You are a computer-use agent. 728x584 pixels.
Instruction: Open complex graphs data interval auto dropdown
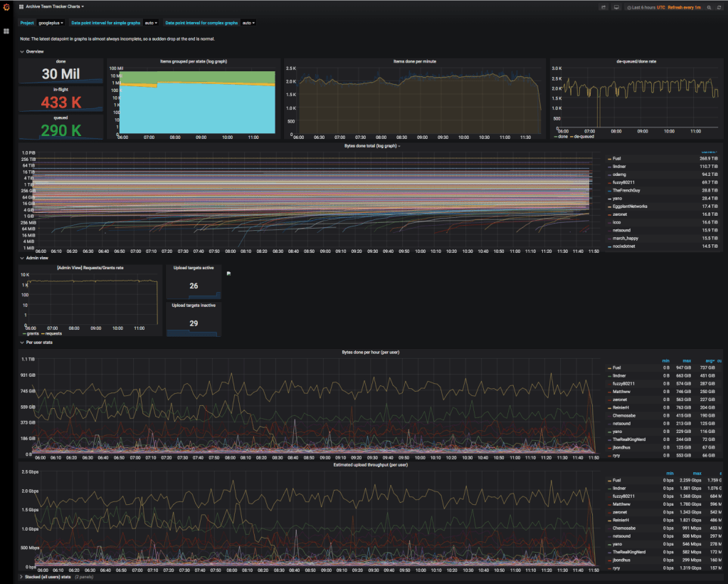tap(248, 23)
